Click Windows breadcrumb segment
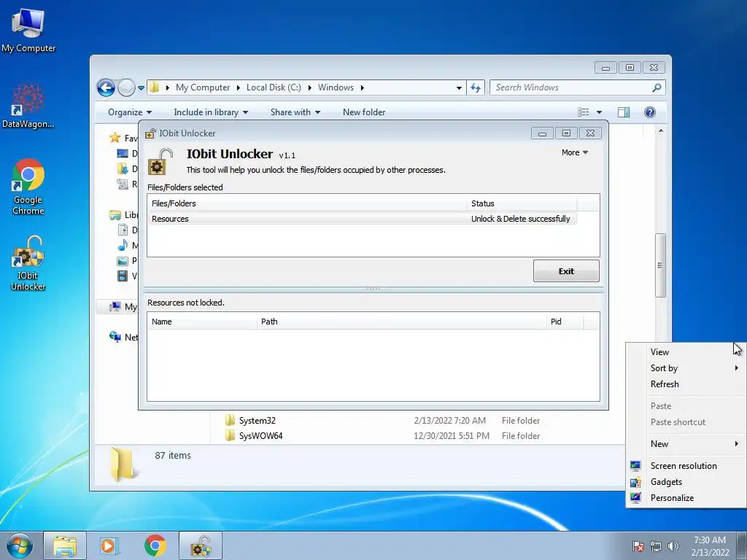The height and width of the screenshot is (560, 747). pyautogui.click(x=336, y=87)
